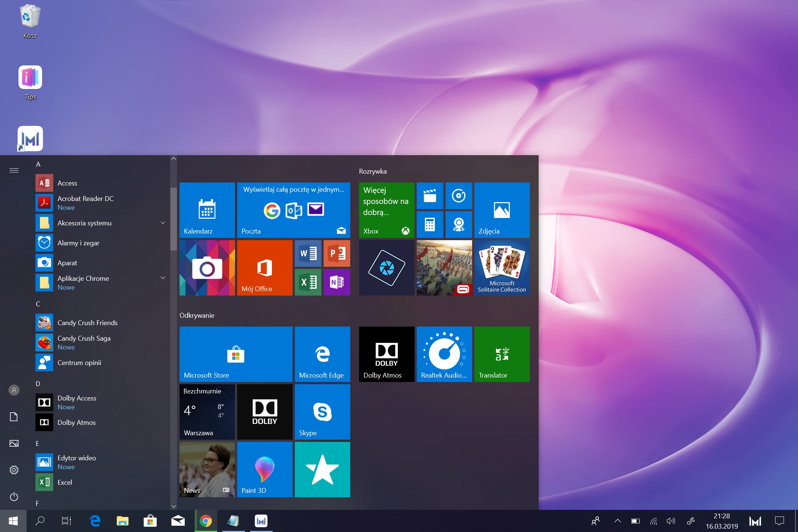Open Aparat from the app list
The image size is (798, 532).
click(102, 263)
